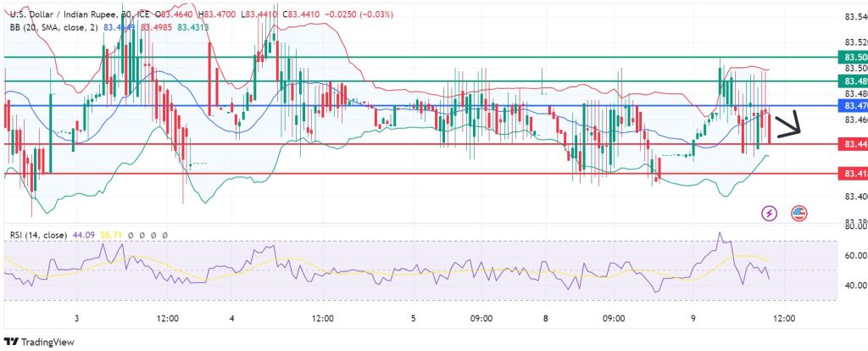The width and height of the screenshot is (868, 351).
Task: Click the green BB lower value 83.4313
Action: pyautogui.click(x=192, y=27)
